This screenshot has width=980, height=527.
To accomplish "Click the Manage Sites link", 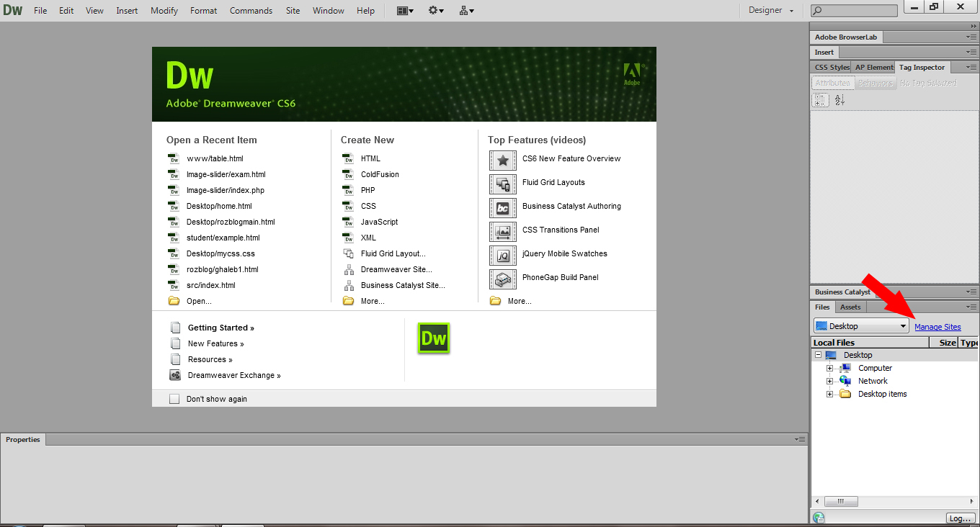I will point(937,327).
